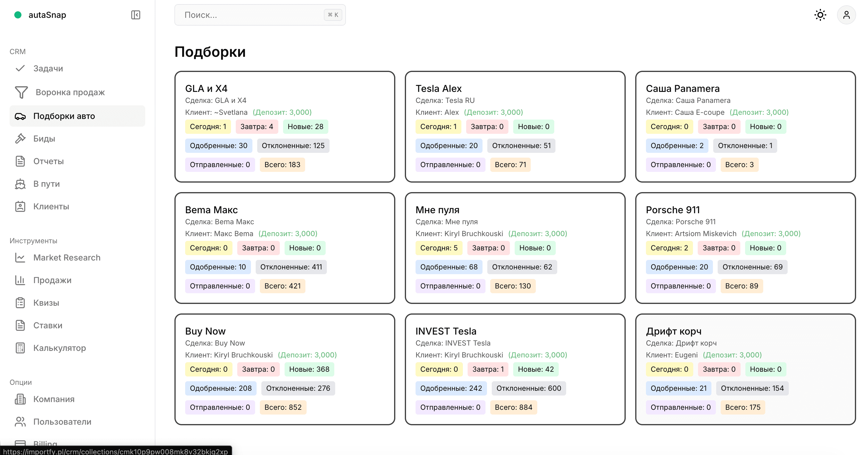Focus the Поиск search field
Screen dimensions: 868x455
click(x=260, y=15)
